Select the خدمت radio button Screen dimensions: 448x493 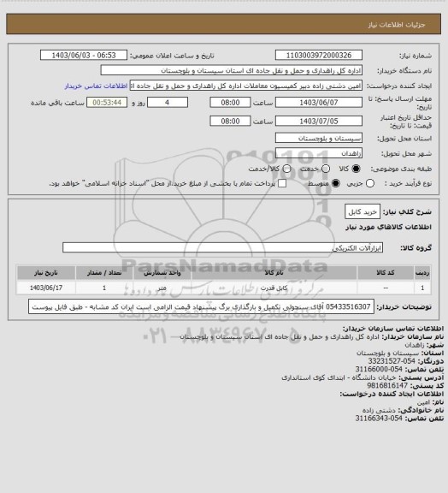pos(326,169)
